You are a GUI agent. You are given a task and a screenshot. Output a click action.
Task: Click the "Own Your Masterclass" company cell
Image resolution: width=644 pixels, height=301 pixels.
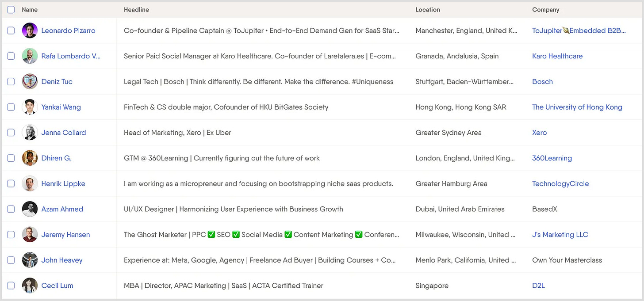567,260
